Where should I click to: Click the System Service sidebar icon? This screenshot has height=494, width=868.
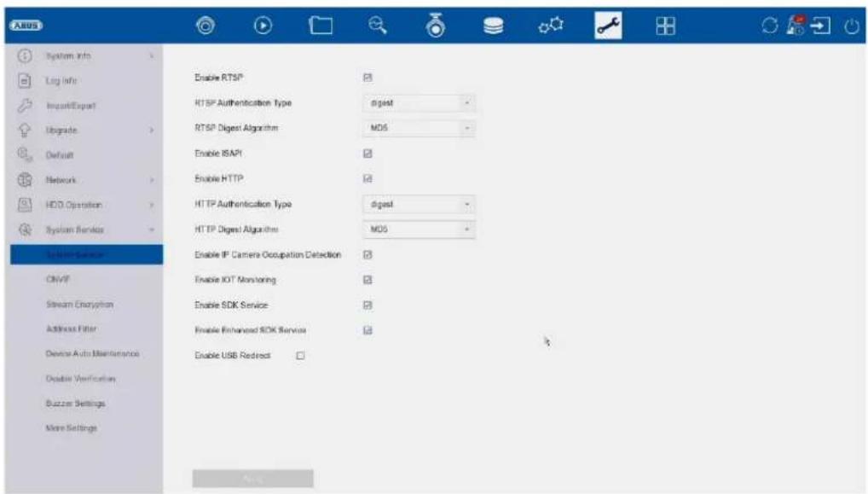(x=25, y=230)
